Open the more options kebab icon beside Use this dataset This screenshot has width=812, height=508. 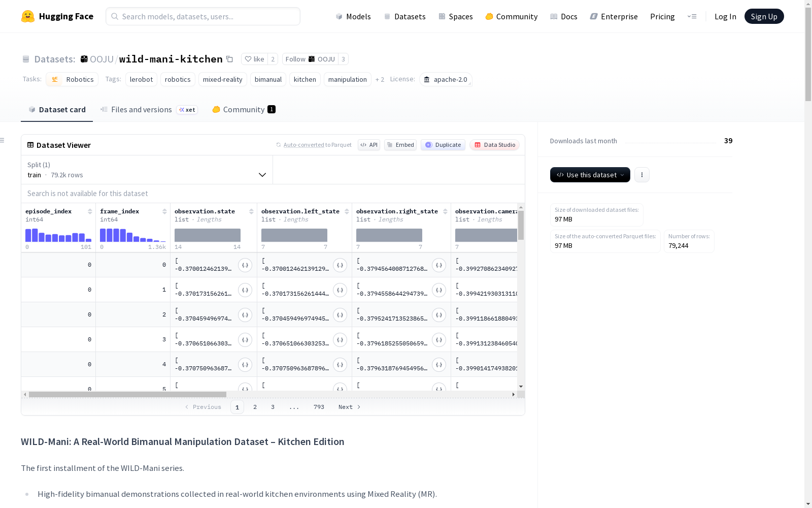point(642,175)
